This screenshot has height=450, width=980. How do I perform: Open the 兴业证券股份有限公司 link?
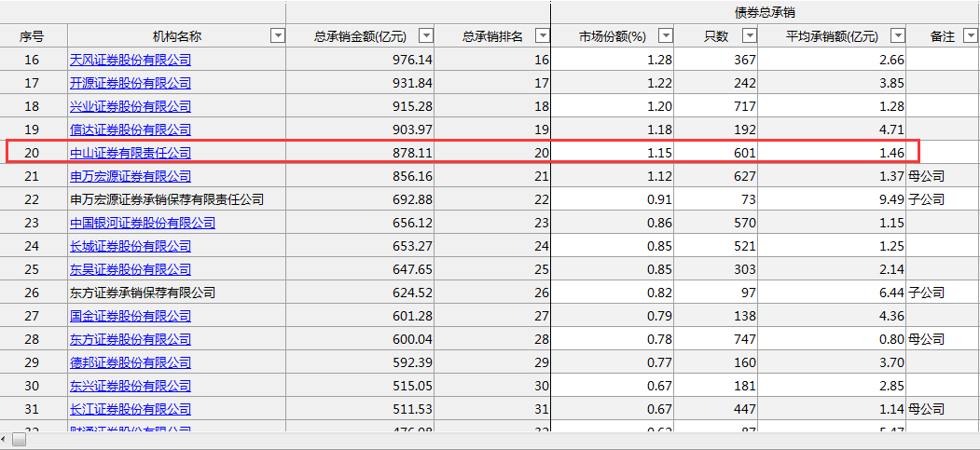131,106
